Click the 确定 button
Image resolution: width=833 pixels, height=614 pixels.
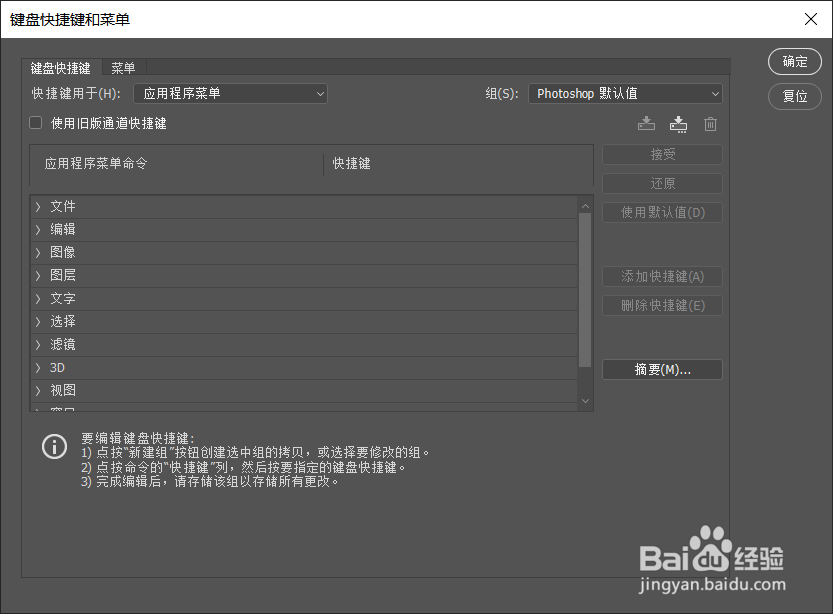(794, 61)
